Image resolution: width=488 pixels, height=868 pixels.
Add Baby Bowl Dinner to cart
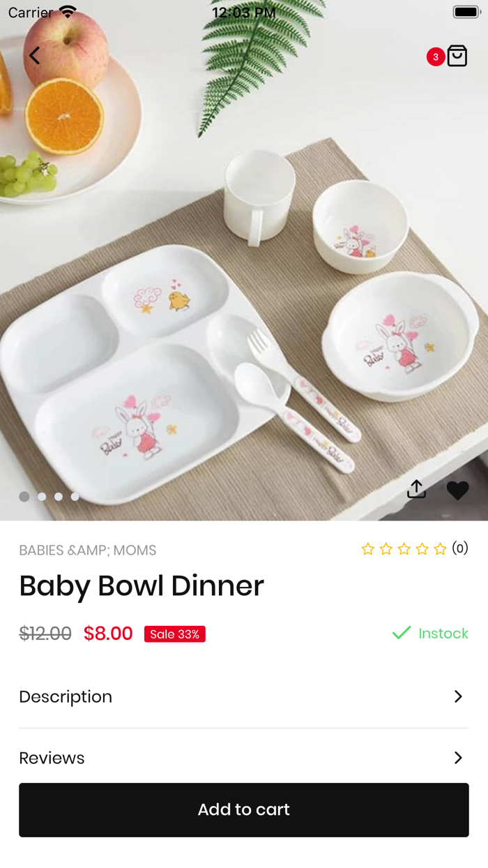(x=244, y=809)
